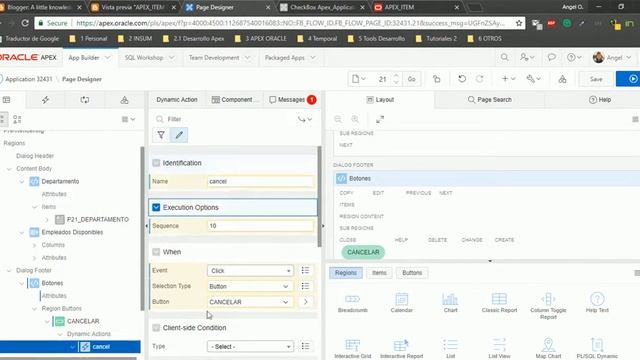Edit the Sequence field value 10
This screenshot has height=360, width=640.
(260, 226)
